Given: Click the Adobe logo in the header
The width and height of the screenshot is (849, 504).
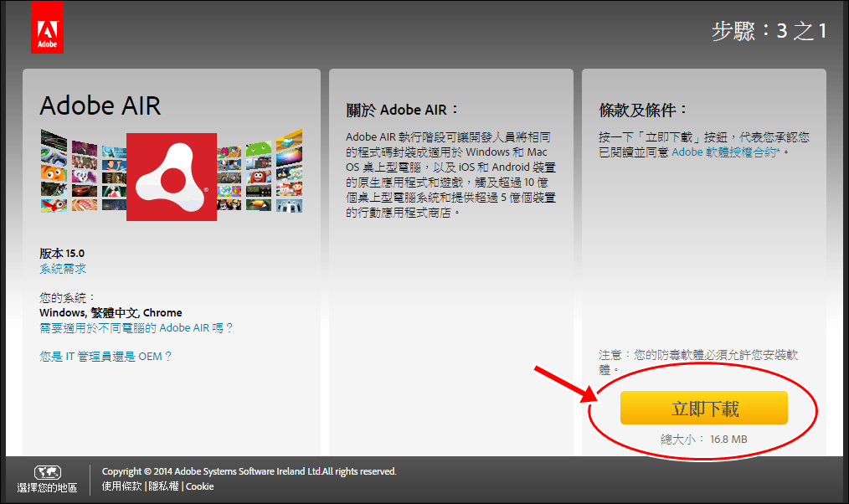Looking at the screenshot, I should pyautogui.click(x=47, y=27).
